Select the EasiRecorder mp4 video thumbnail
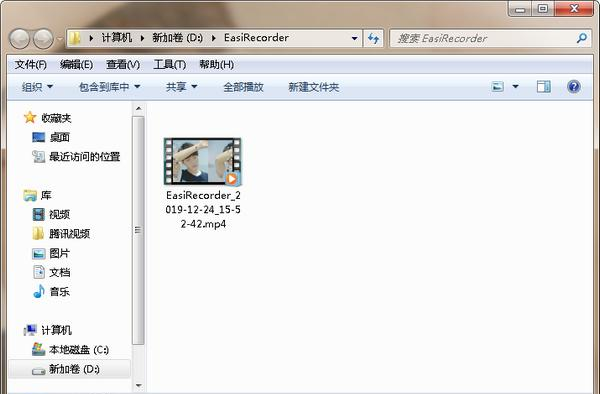The height and width of the screenshot is (394, 600). click(x=203, y=161)
